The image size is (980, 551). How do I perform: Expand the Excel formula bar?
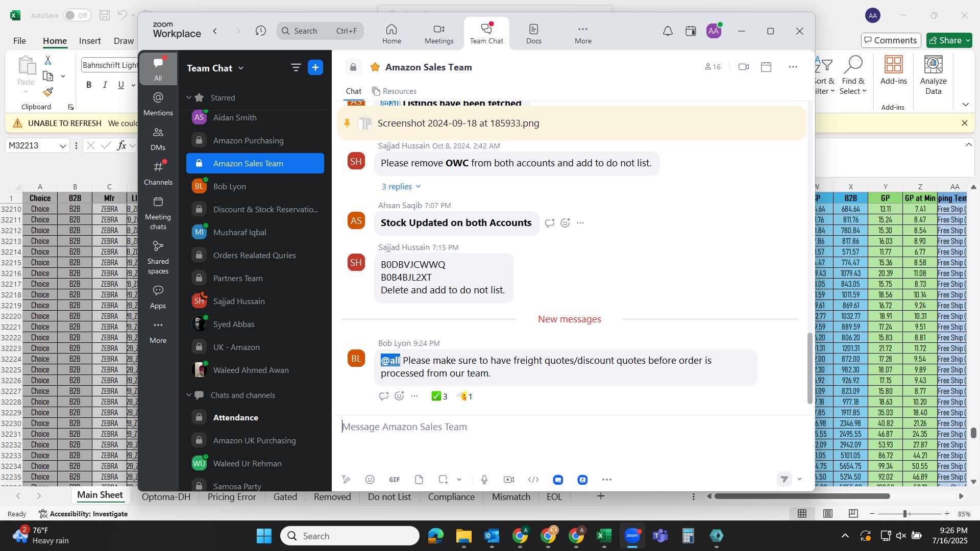(969, 145)
